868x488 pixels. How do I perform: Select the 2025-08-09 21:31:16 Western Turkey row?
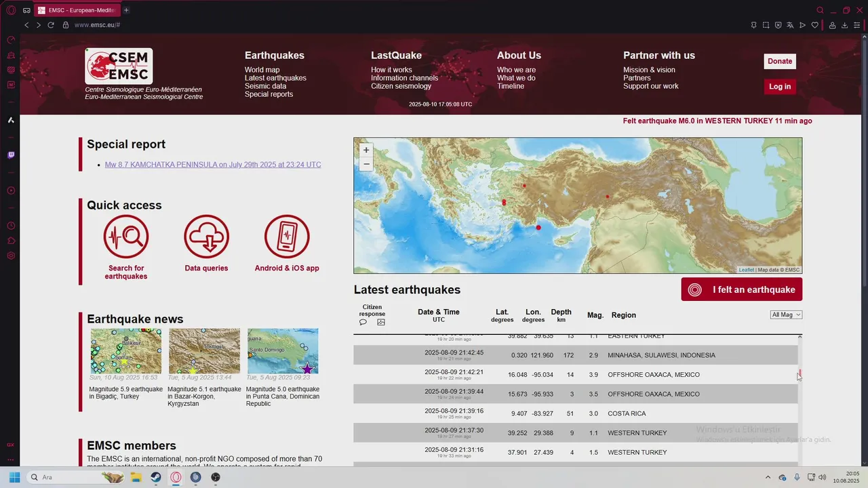(x=575, y=452)
